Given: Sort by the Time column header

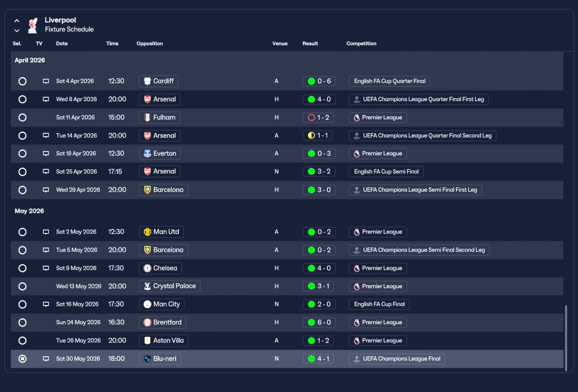Looking at the screenshot, I should point(112,44).
